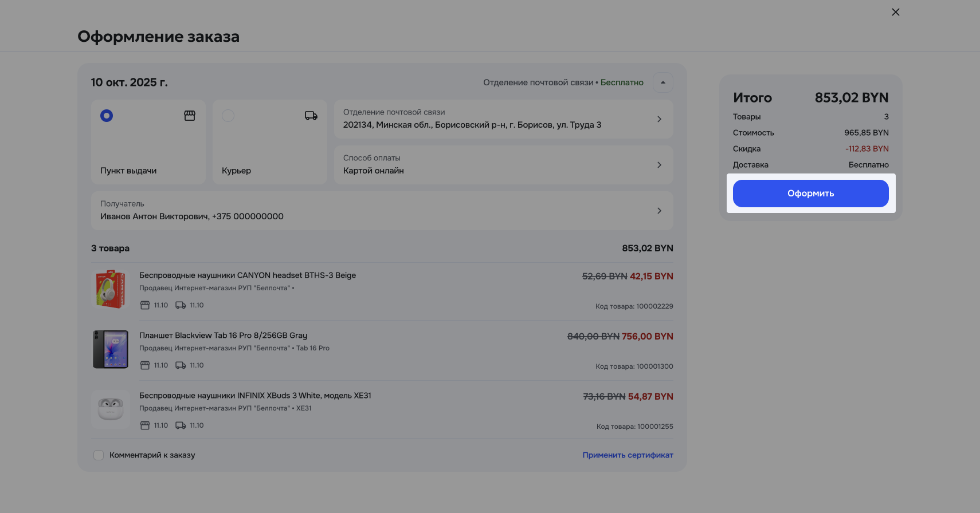Viewport: 980px width, 513px height.
Task: Click the store icon in Пункт выдачи card
Action: point(190,116)
